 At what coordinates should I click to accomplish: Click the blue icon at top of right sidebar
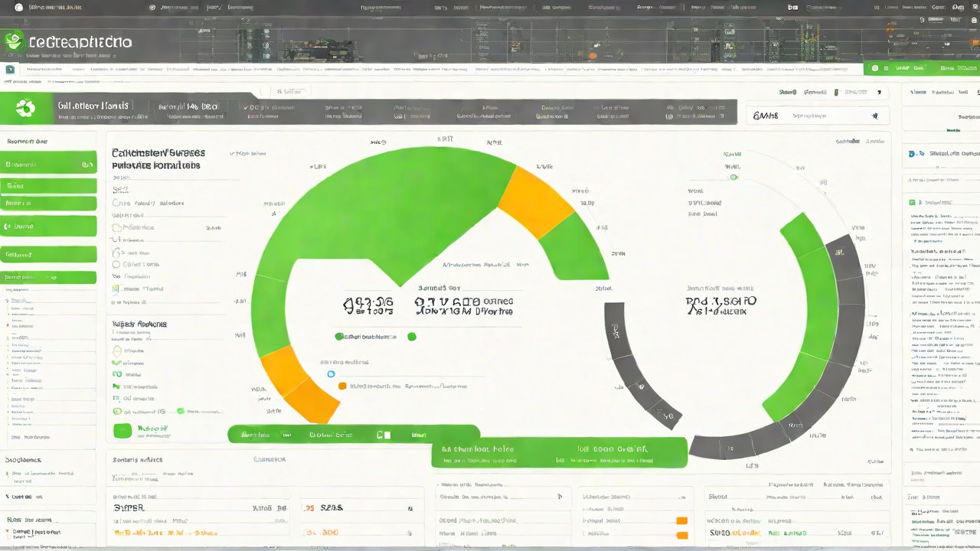click(913, 154)
